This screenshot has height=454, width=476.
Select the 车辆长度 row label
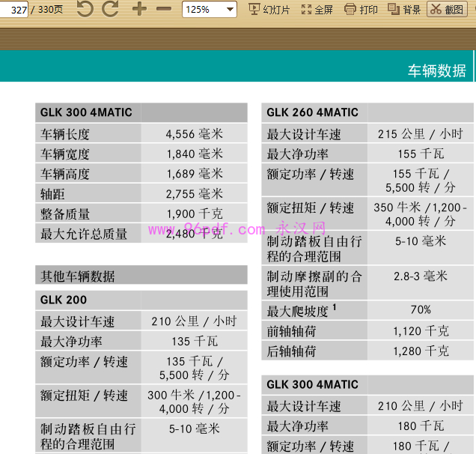65,134
